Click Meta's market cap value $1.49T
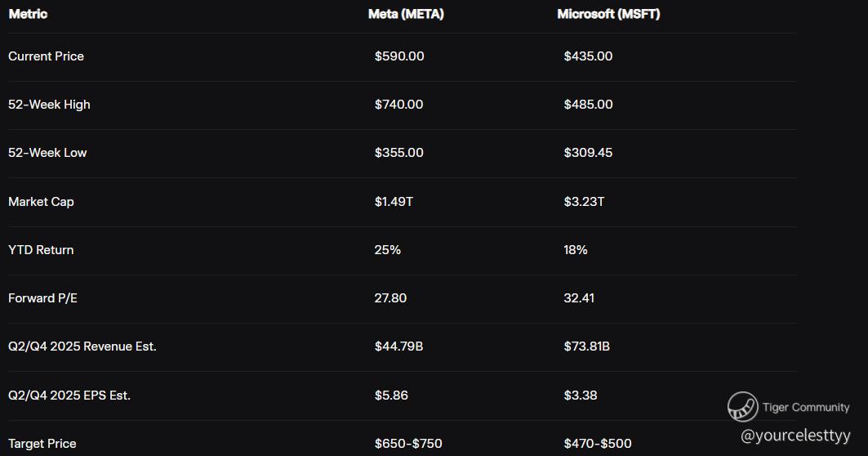Viewport: 868px width, 456px height. click(x=394, y=201)
